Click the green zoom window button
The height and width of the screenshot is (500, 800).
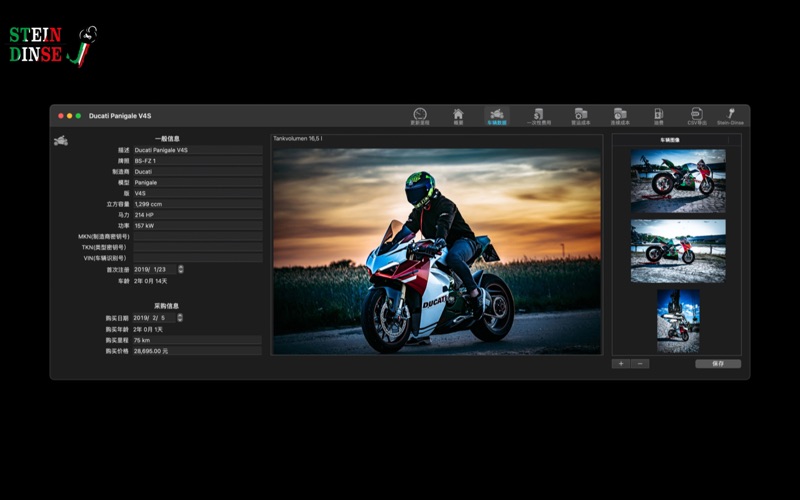pos(78,116)
